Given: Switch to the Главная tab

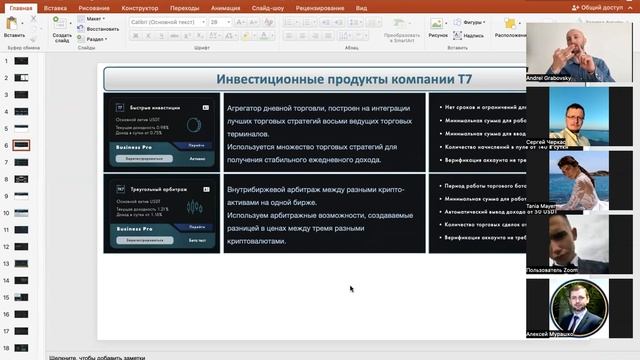Looking at the screenshot, I should click(21, 8).
